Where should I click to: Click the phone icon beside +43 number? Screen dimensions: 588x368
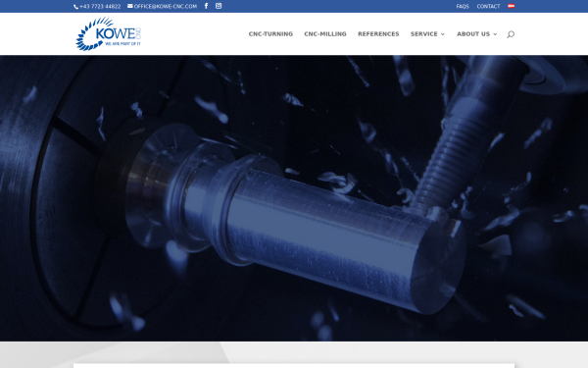(x=75, y=7)
